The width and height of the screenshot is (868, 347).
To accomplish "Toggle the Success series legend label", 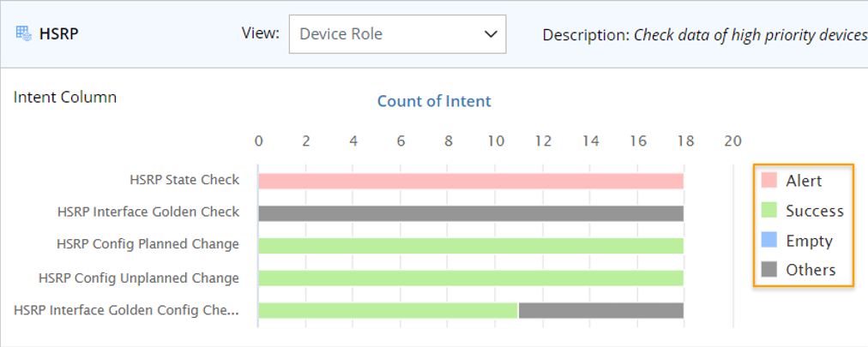I will click(814, 211).
